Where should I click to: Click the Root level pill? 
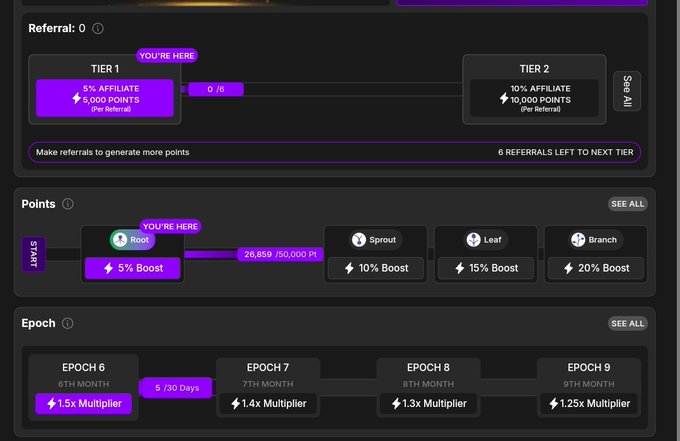(132, 240)
